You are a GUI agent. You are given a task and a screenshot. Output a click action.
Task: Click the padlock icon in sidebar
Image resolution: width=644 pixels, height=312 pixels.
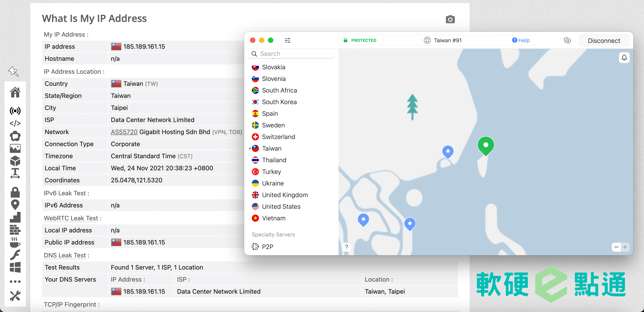pyautogui.click(x=15, y=192)
